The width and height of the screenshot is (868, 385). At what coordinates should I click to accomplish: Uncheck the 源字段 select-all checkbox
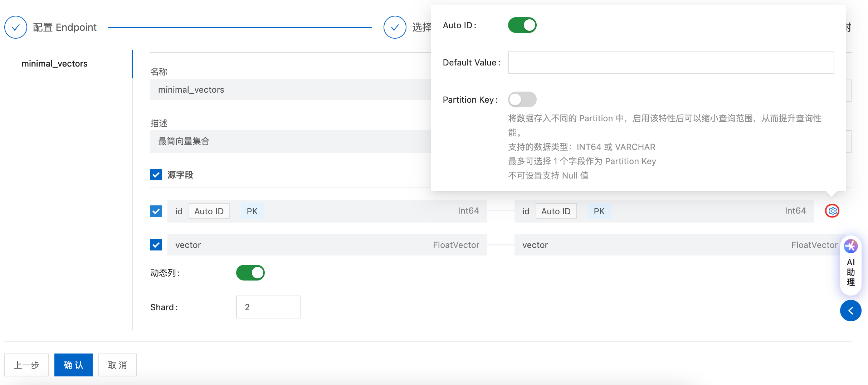click(156, 175)
